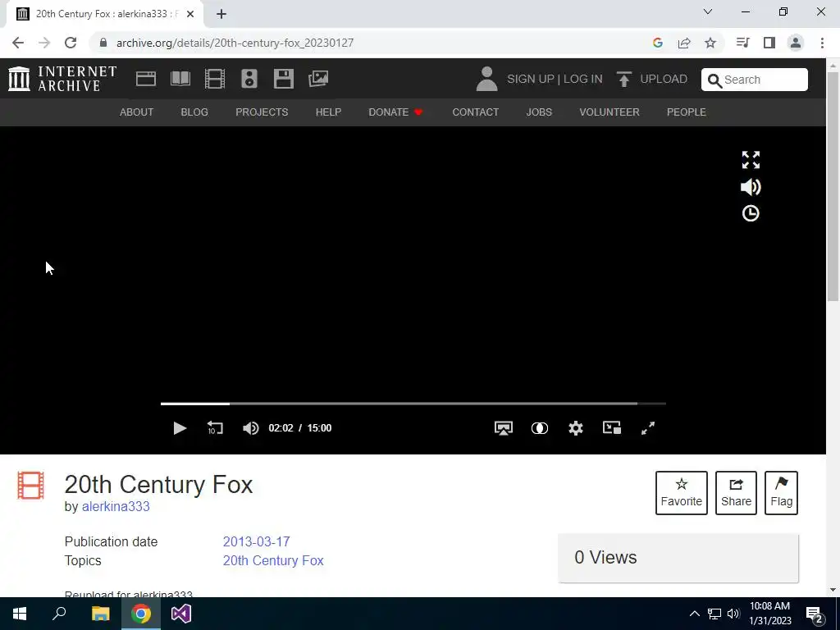Mute the player volume in control bar
This screenshot has width=840, height=630.
[250, 428]
